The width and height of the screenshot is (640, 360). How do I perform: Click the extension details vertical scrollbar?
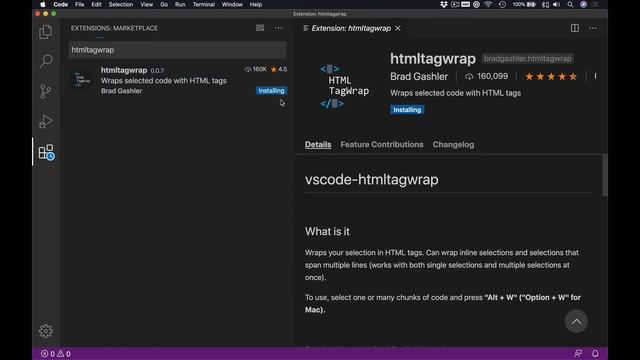pyautogui.click(x=604, y=176)
